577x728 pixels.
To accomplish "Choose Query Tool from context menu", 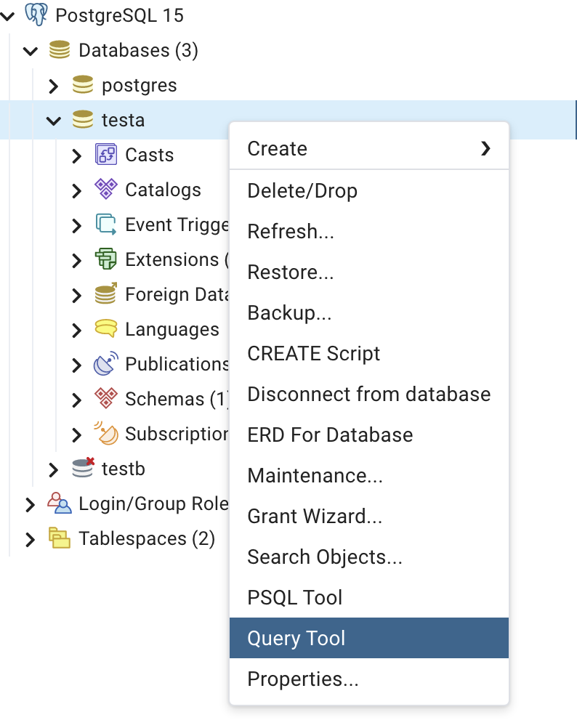I will pyautogui.click(x=368, y=639).
